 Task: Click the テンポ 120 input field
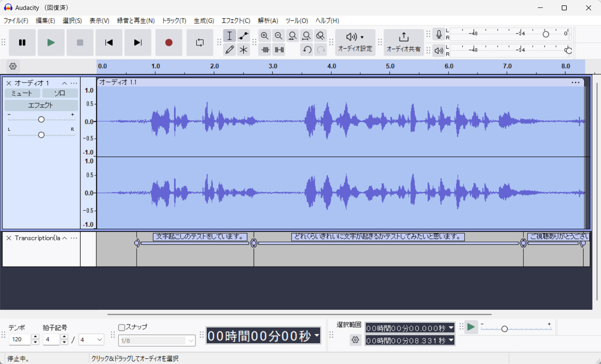click(x=20, y=339)
